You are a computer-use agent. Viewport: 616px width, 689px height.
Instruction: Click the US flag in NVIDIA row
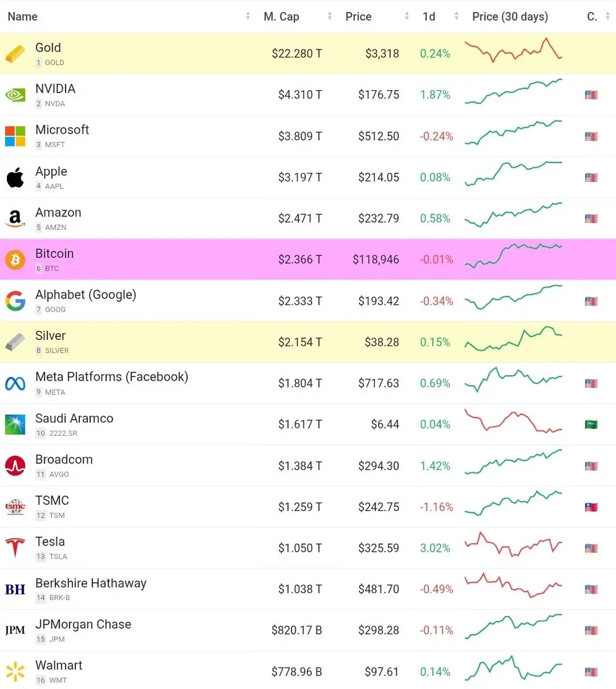point(591,95)
